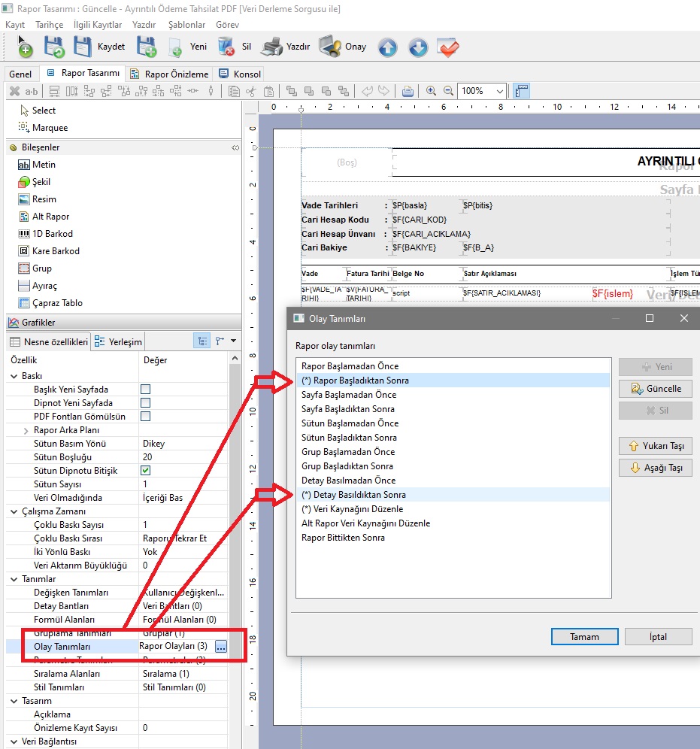Click the Kaydet save icon in toolbar
The width and height of the screenshot is (700, 749).
coord(83,47)
